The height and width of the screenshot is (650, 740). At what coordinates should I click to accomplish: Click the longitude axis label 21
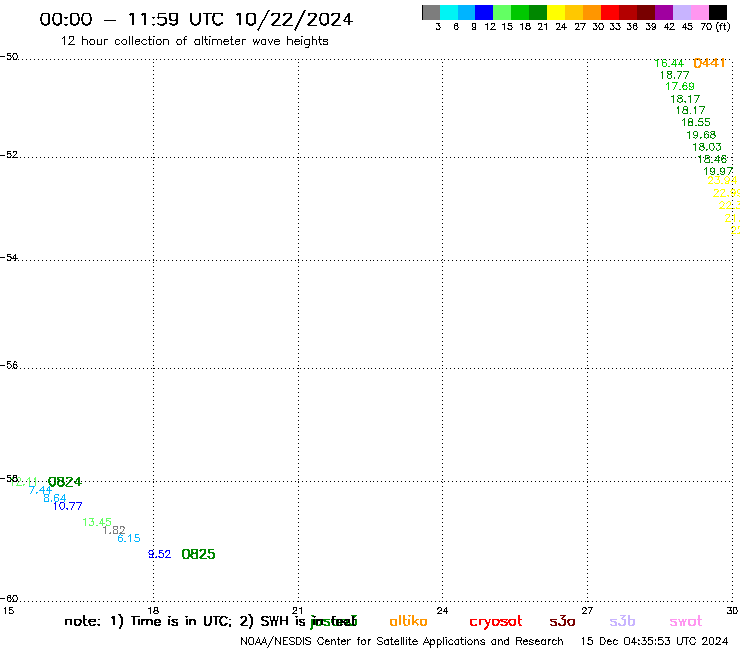point(298,610)
